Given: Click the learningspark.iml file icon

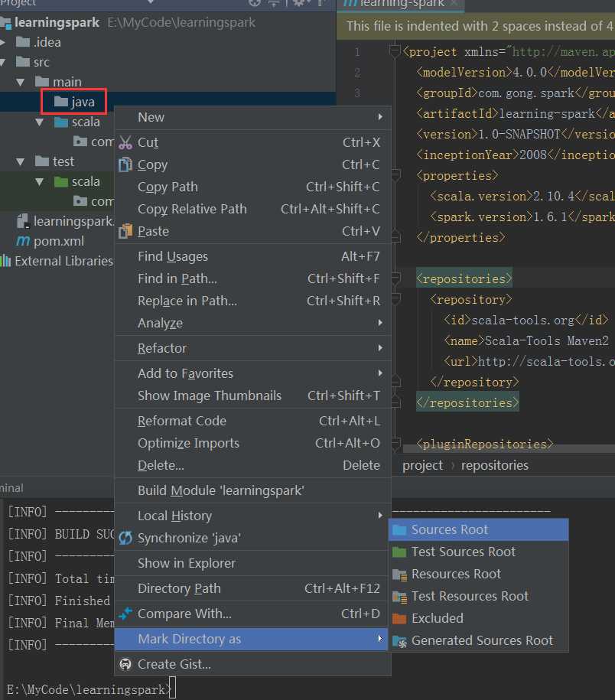Looking at the screenshot, I should (23, 221).
